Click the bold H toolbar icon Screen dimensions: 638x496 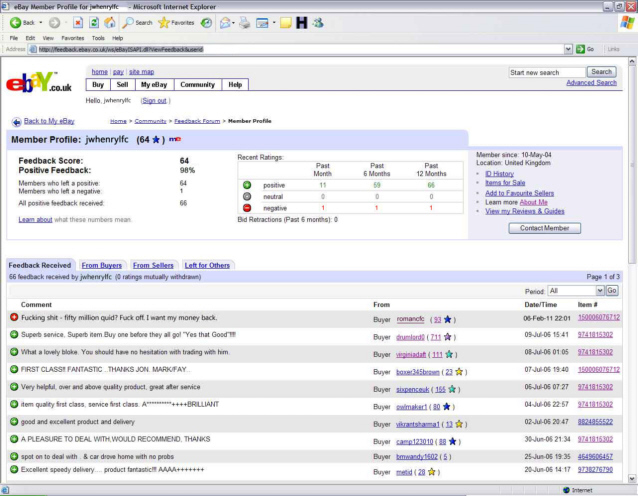[x=302, y=23]
